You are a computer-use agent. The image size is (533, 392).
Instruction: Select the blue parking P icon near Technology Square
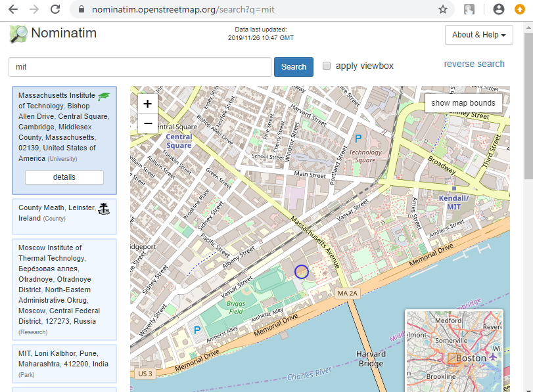(359, 138)
